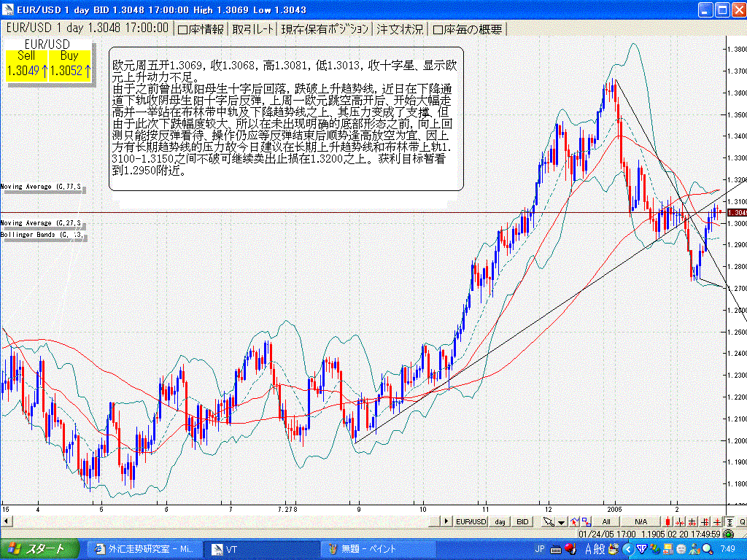Click the Buy 1.3052 price button
This screenshot has height=560, width=747.
point(69,65)
